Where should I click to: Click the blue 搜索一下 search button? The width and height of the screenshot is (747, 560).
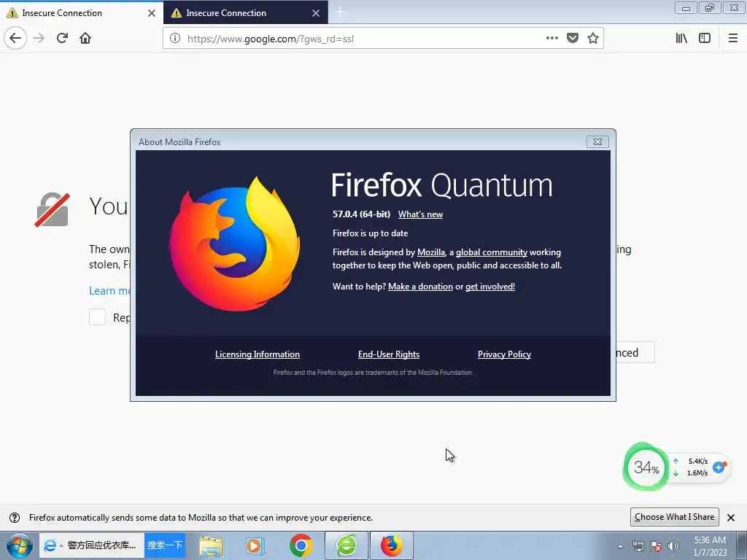click(x=164, y=545)
